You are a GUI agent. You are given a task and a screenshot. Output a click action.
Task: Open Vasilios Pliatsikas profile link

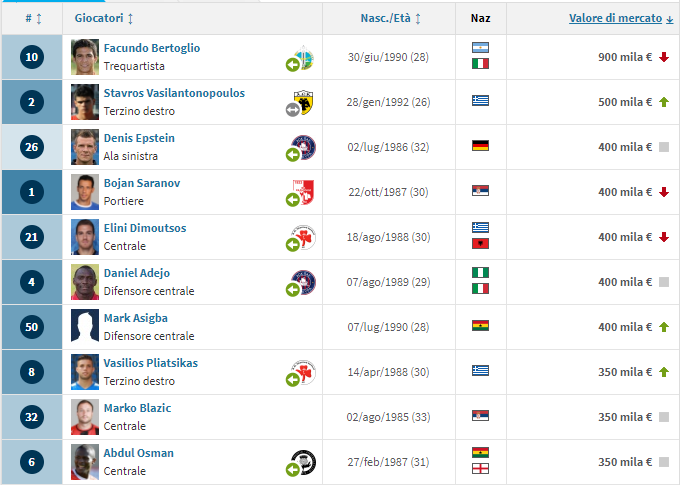tap(150, 363)
